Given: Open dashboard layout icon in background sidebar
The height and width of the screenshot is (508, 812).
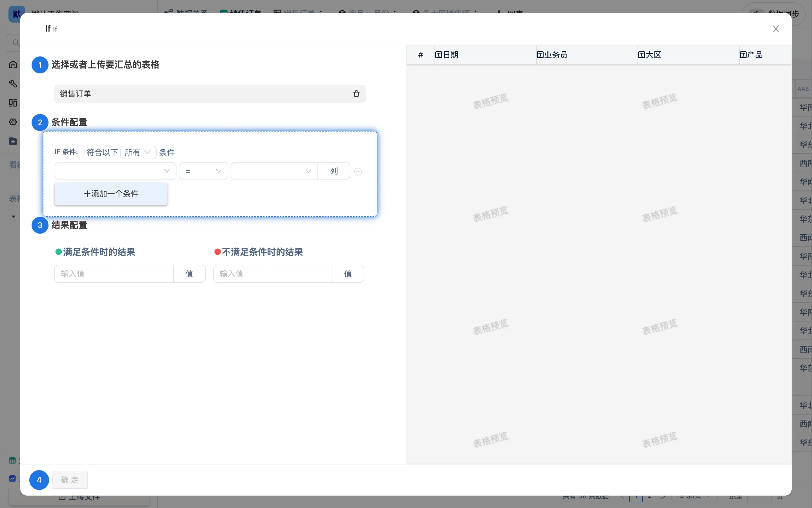Looking at the screenshot, I should [x=13, y=102].
